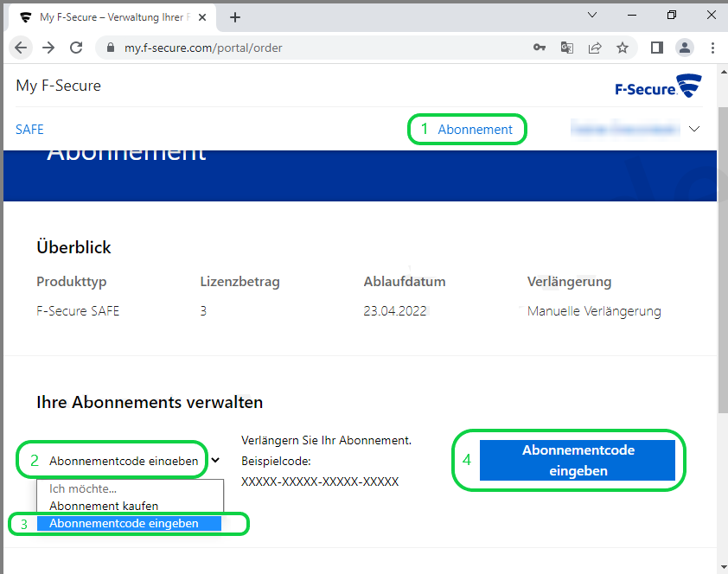Click the F-Secure logo
Viewport: 728px width, 574px height.
tap(658, 86)
